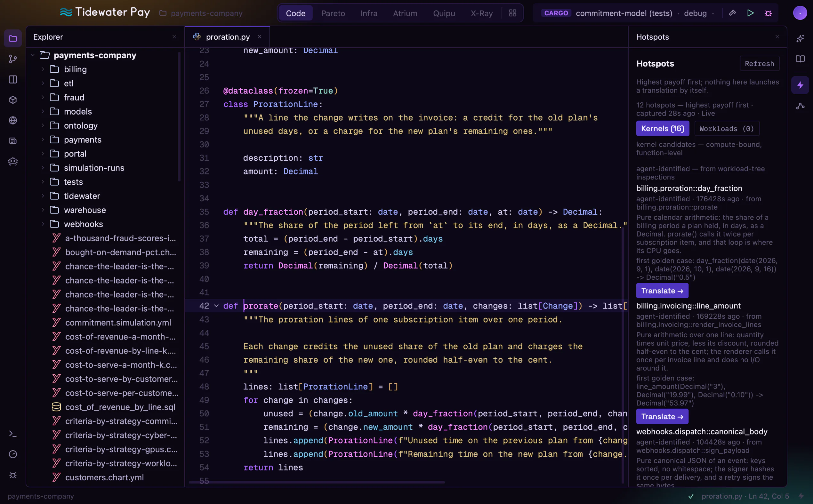Click payments-company project breadcrumb in header
This screenshot has height=504, width=813.
coord(201,13)
